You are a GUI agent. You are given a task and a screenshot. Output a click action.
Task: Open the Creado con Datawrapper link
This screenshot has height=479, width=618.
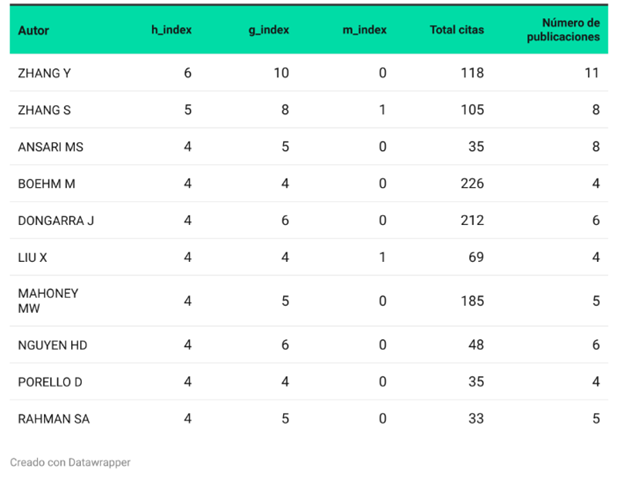(70, 462)
